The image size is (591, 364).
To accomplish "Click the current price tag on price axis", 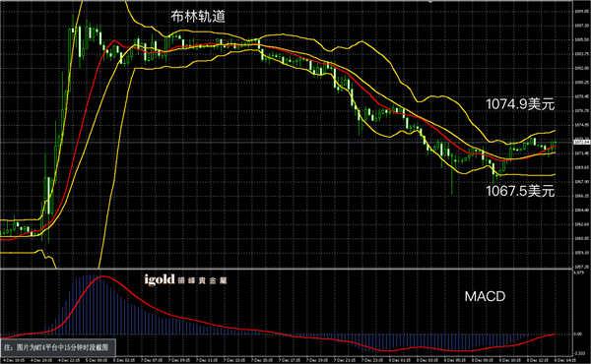I will pyautogui.click(x=582, y=142).
